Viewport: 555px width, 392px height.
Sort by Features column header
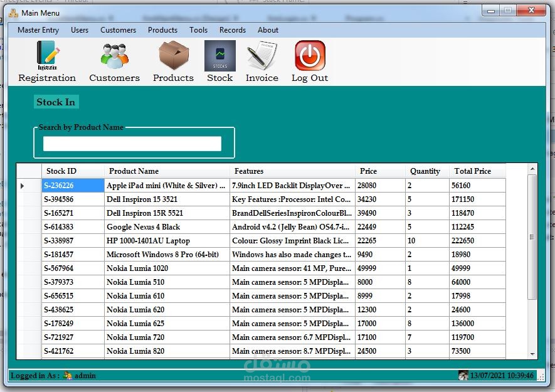[292, 171]
